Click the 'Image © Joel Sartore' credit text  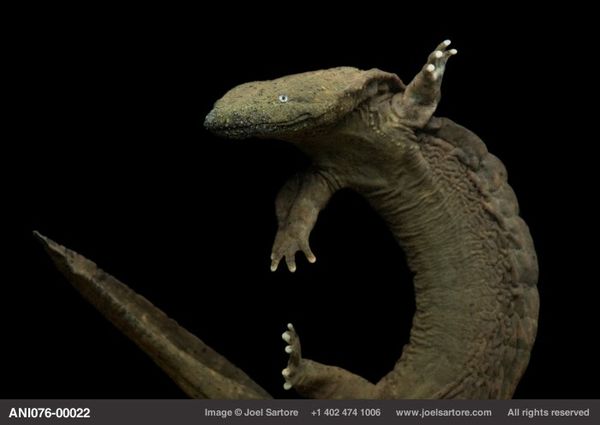pyautogui.click(x=251, y=412)
